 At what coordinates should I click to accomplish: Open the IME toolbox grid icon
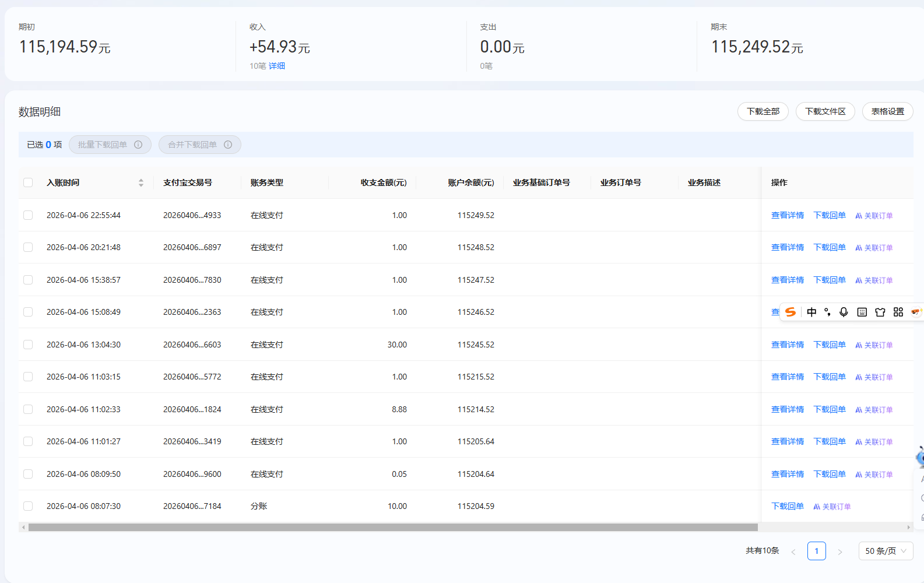(x=898, y=312)
